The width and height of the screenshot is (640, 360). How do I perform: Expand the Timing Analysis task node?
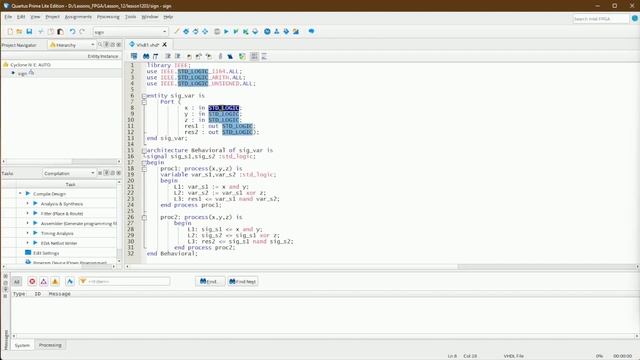tap(28, 233)
